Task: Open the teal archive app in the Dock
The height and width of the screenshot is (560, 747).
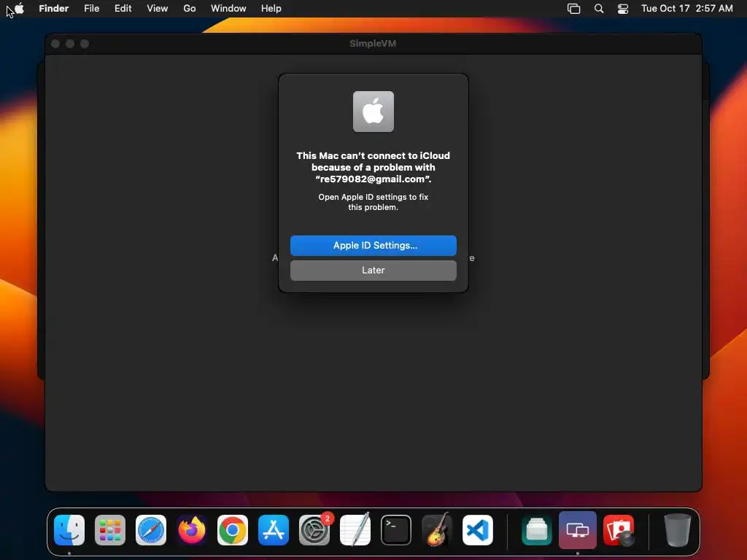Action: [x=536, y=530]
